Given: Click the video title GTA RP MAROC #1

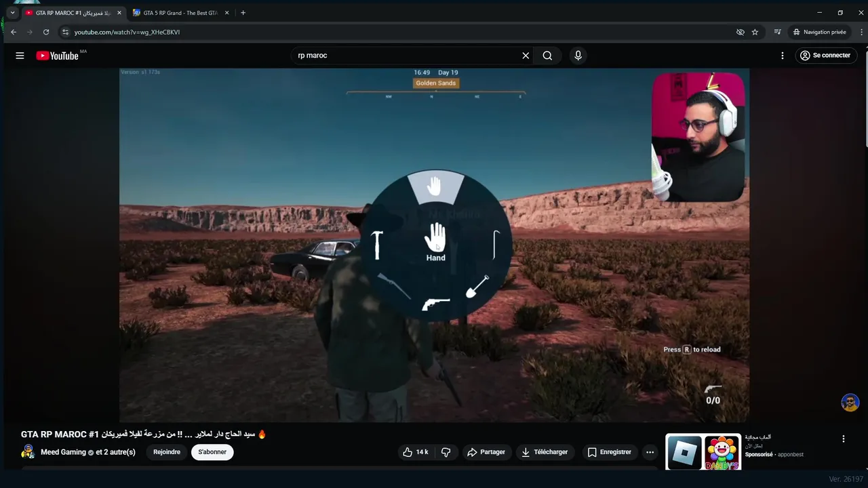Looking at the screenshot, I should 144,434.
